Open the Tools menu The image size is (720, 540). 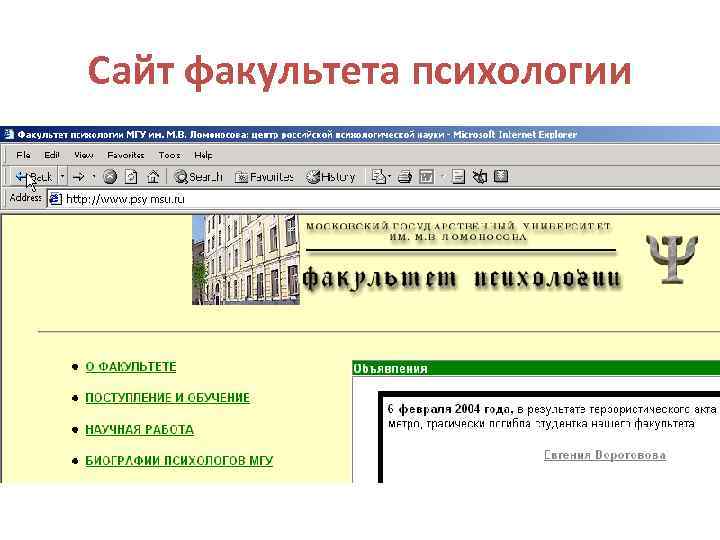pyautogui.click(x=169, y=155)
